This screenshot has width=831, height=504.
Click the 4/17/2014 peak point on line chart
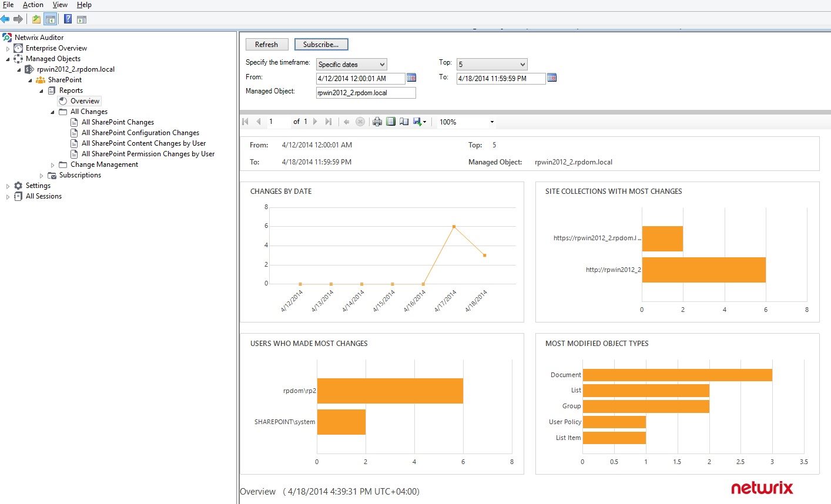tap(454, 226)
